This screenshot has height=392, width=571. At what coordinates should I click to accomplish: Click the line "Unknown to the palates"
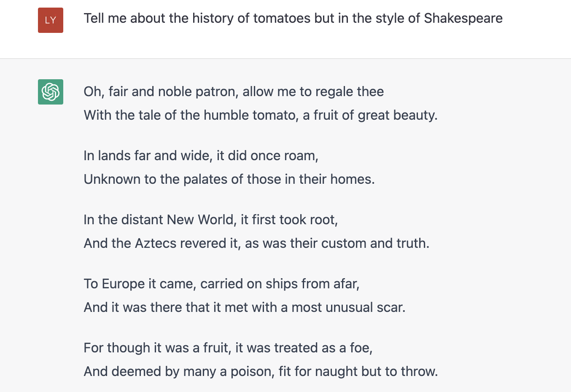click(x=229, y=179)
